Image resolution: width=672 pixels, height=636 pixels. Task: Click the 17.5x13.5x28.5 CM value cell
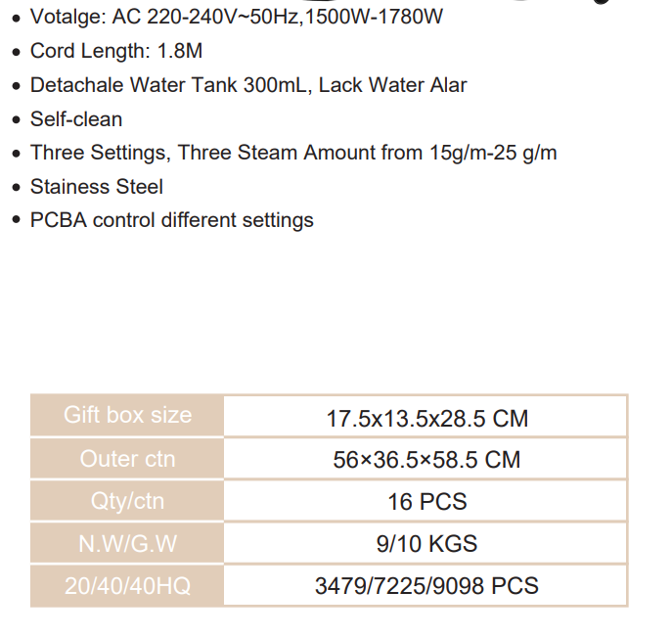(x=426, y=419)
